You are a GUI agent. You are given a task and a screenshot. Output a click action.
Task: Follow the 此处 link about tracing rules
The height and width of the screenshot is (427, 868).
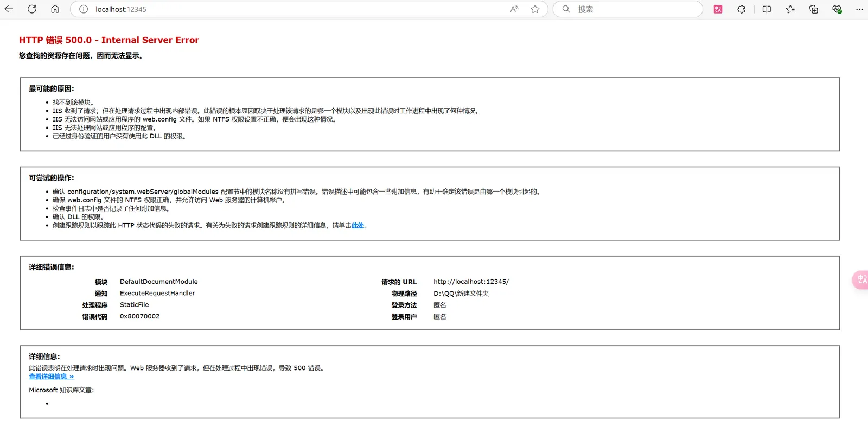tap(358, 226)
